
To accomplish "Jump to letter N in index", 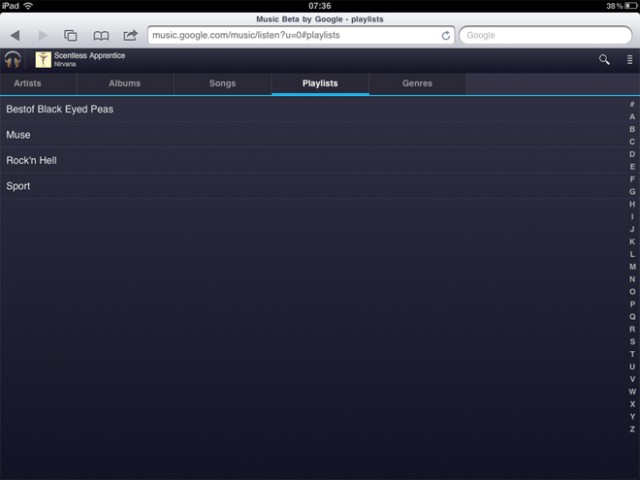I will [632, 279].
